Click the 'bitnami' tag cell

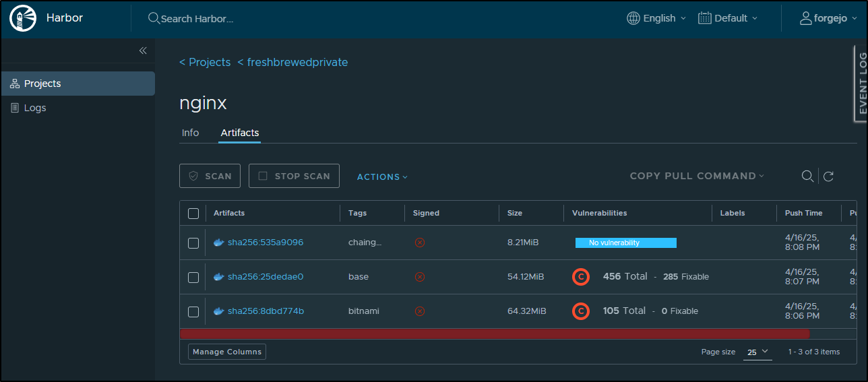coord(364,311)
